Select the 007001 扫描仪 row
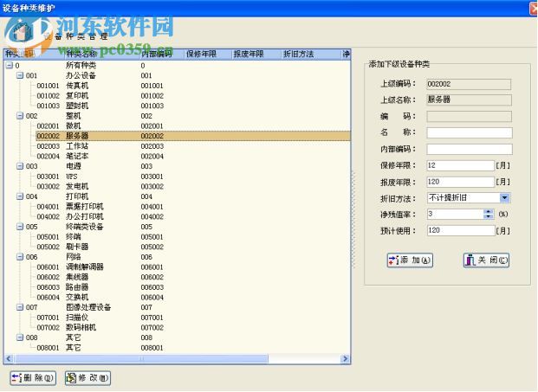 tap(193, 318)
